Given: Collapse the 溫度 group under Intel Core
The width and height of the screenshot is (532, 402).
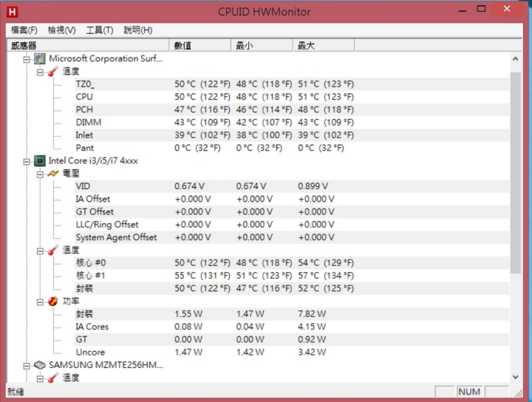Looking at the screenshot, I should pyautogui.click(x=40, y=251).
